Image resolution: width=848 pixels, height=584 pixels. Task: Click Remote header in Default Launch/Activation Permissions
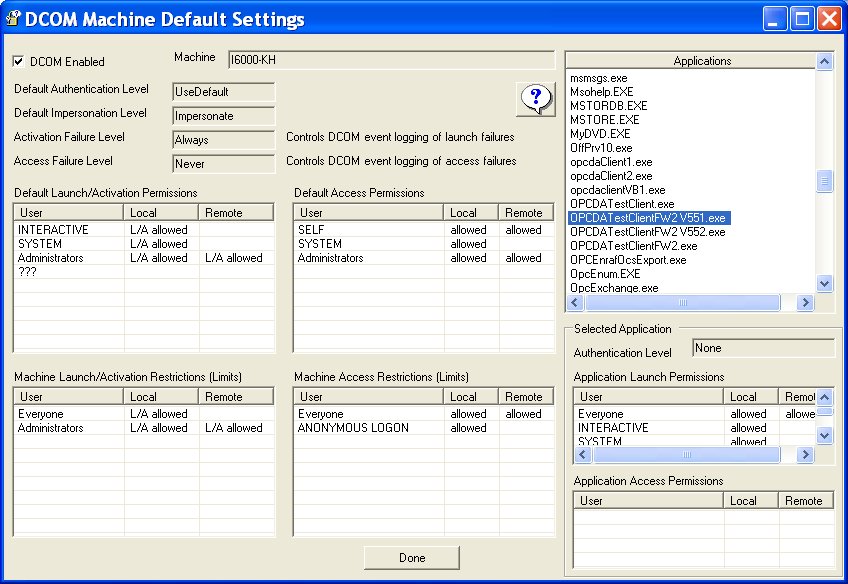[x=236, y=213]
